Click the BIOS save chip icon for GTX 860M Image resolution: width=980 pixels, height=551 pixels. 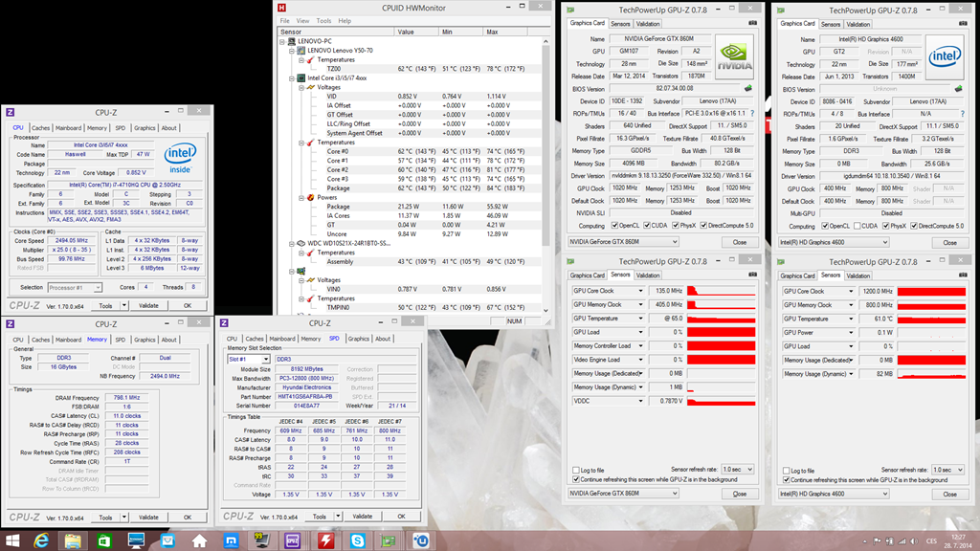pos(746,89)
